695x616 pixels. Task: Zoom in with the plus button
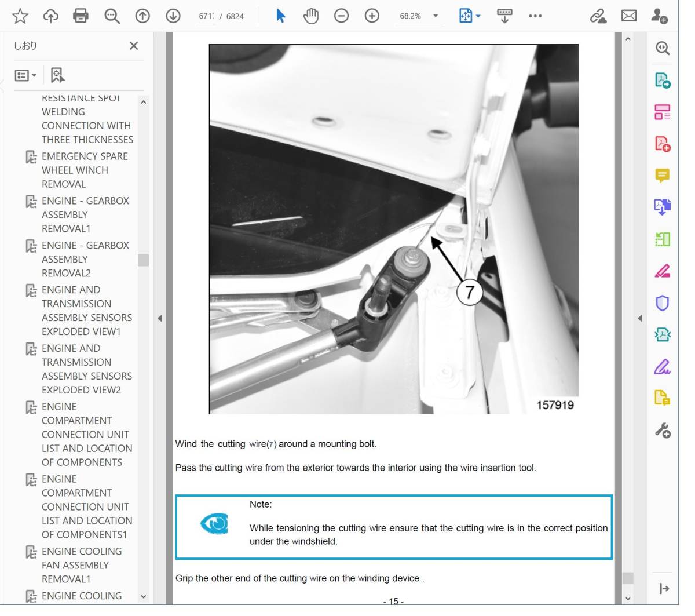click(x=372, y=16)
